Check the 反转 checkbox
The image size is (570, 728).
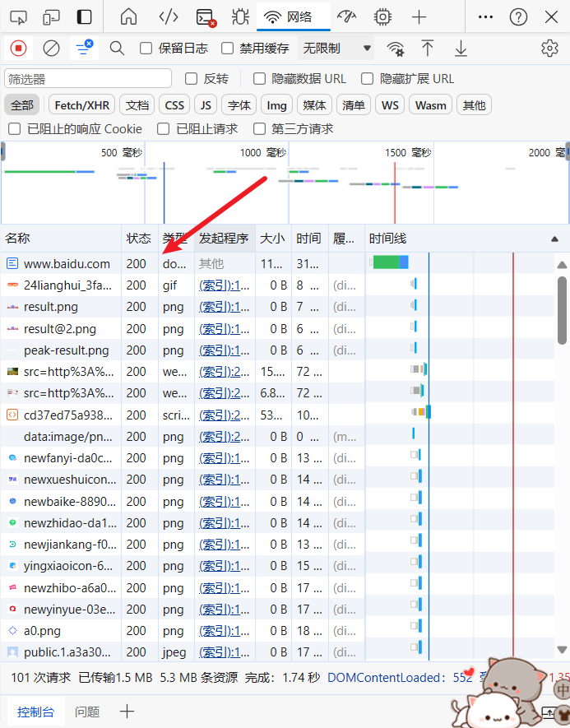click(192, 79)
